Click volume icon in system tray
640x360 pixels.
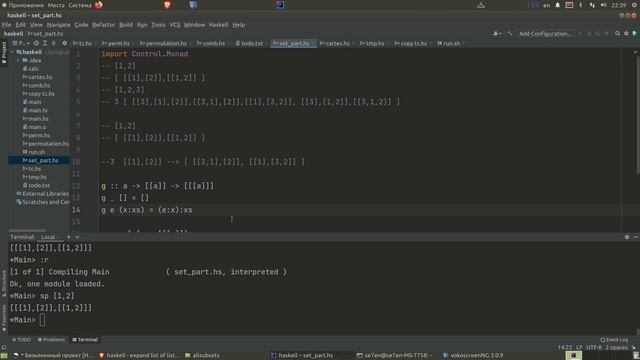(604, 5)
